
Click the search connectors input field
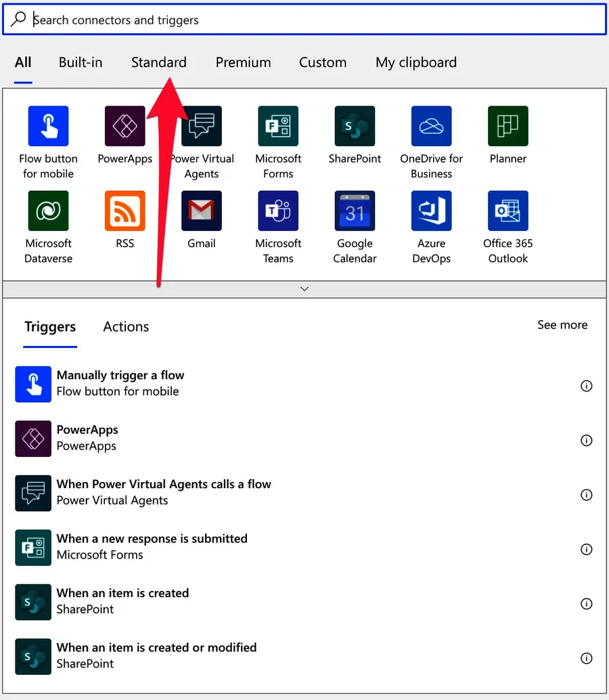(x=304, y=19)
